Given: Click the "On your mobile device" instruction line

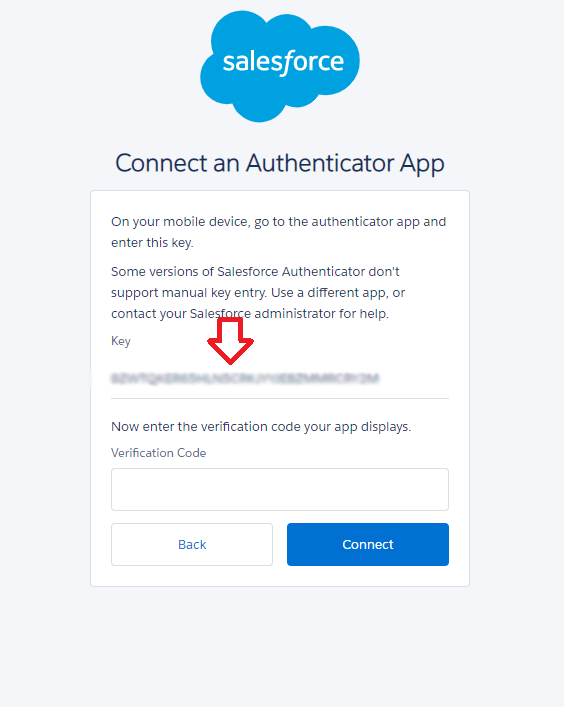Looking at the screenshot, I should 279,222.
